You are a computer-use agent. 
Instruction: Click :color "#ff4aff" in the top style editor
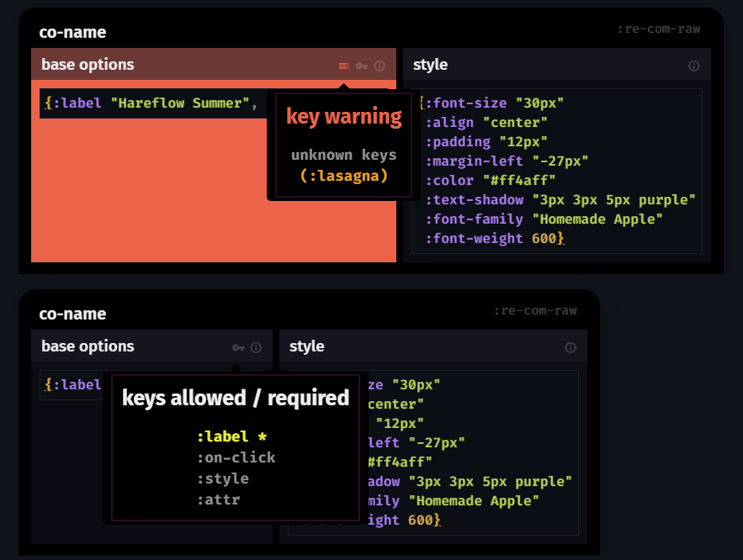(491, 180)
